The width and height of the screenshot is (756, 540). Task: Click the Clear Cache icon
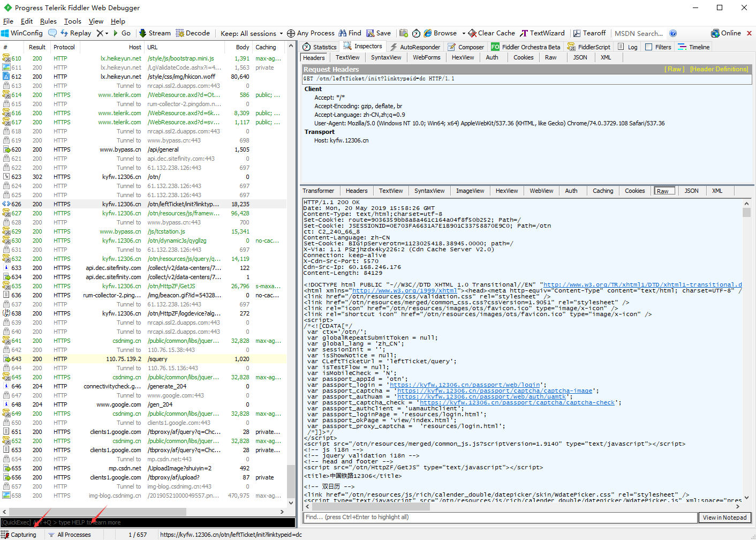491,33
